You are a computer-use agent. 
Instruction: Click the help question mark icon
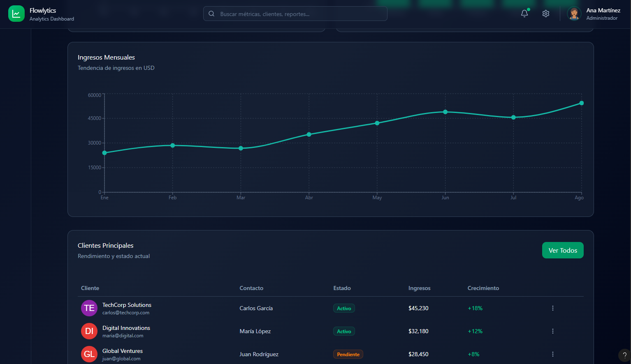pos(624,355)
